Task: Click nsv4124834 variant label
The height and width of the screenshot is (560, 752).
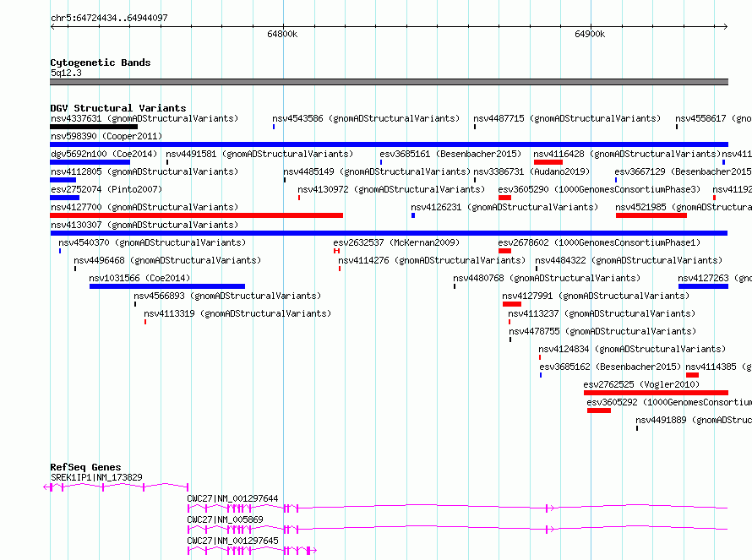Action: (632, 349)
